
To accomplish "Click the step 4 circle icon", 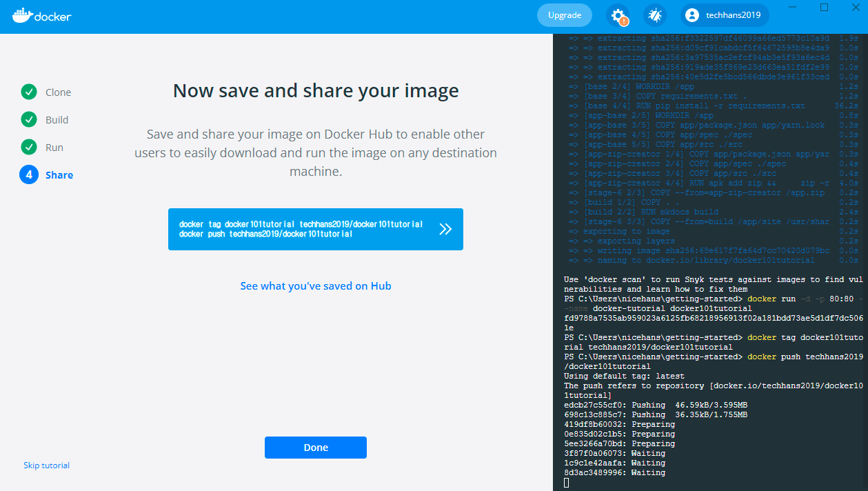I will pyautogui.click(x=29, y=175).
